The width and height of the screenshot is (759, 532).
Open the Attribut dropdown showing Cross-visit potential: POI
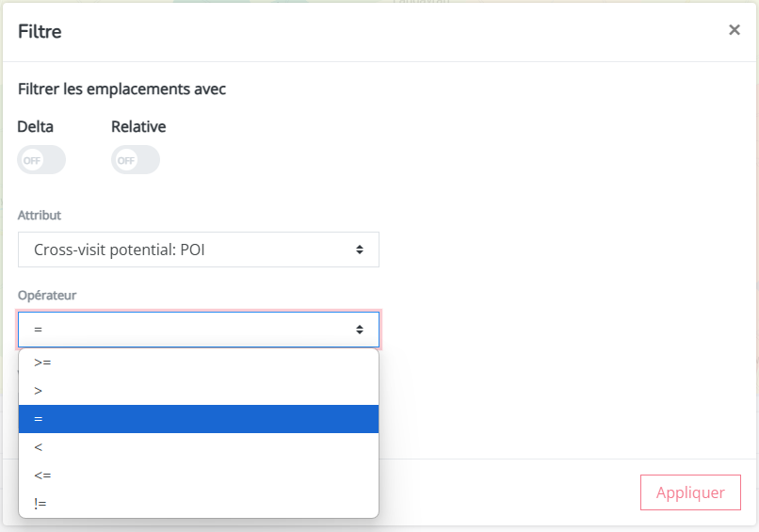[199, 250]
